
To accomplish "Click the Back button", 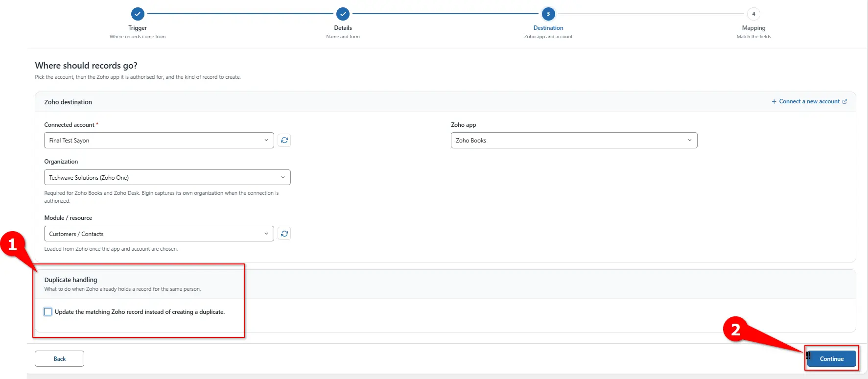I will [x=59, y=358].
